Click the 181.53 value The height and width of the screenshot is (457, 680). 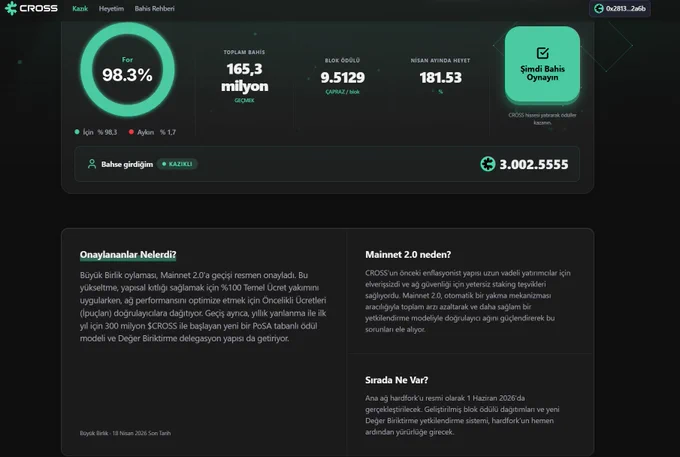(x=441, y=78)
